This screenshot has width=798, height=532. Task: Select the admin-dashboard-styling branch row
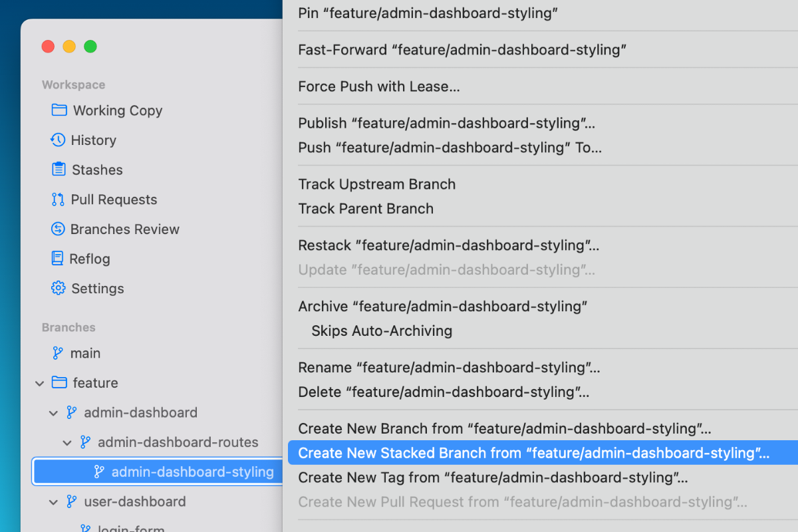192,472
